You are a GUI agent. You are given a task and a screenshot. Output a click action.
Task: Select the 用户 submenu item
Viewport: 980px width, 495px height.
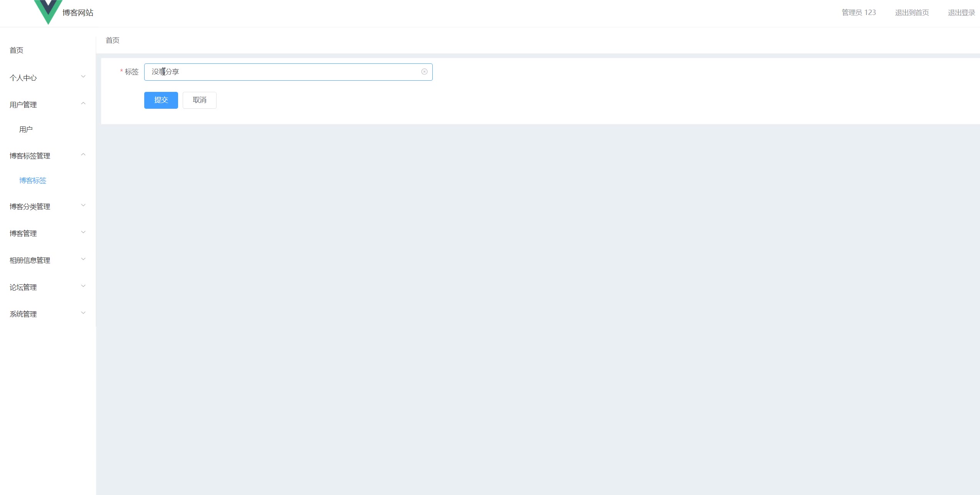26,130
